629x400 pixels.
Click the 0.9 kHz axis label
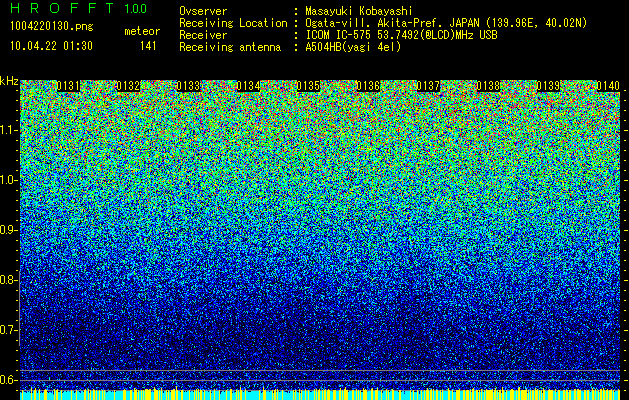click(x=8, y=230)
